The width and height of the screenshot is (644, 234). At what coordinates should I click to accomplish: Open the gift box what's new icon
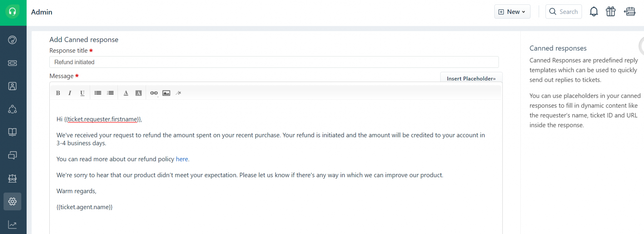pyautogui.click(x=611, y=12)
